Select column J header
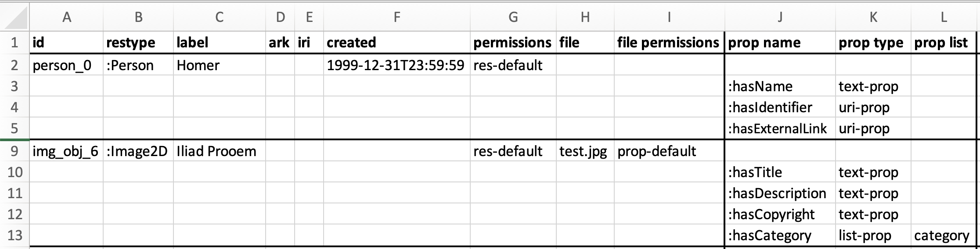This screenshot has width=980, height=249. point(779,17)
